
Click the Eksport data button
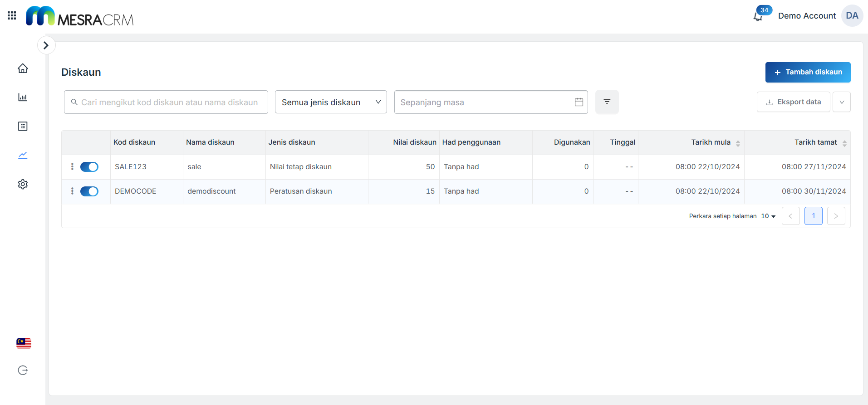point(793,102)
